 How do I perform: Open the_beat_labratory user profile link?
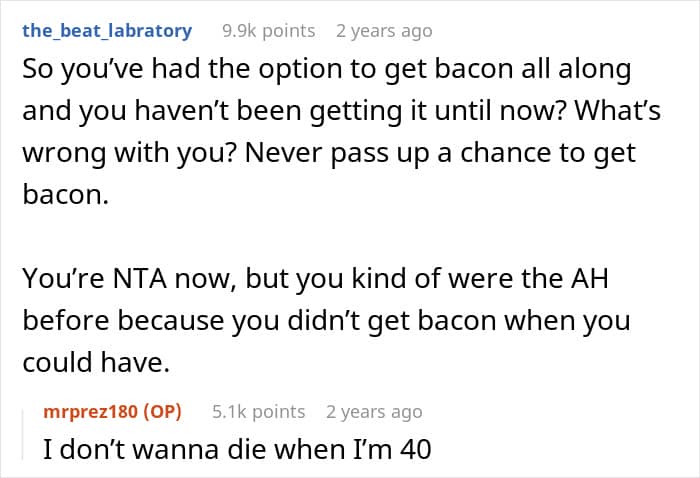coord(106,30)
